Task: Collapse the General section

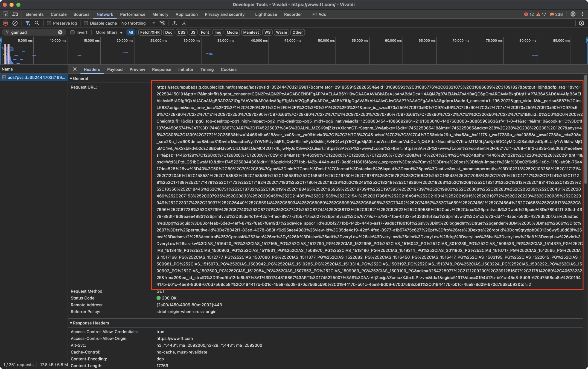Action: click(71, 78)
